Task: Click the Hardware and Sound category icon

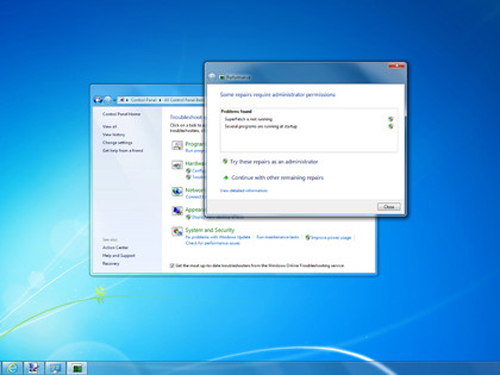Action: coord(177,165)
